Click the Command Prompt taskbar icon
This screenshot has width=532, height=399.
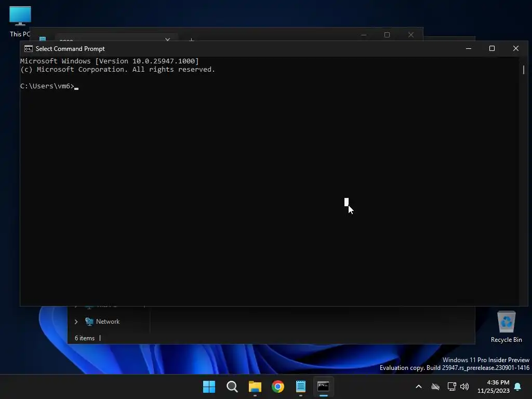click(x=323, y=387)
